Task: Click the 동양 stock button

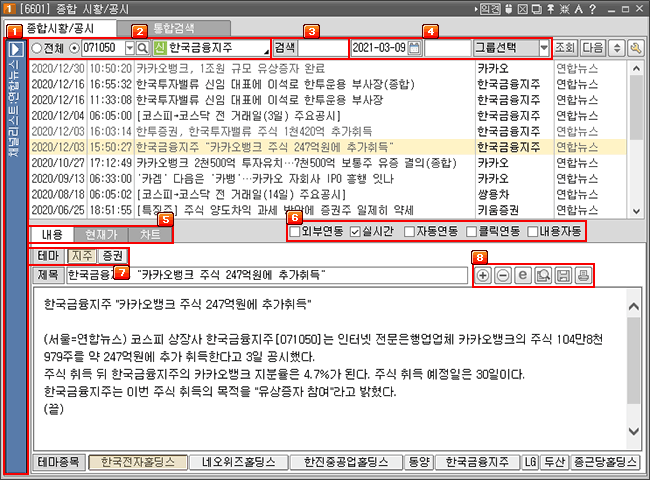Action: coord(419,462)
